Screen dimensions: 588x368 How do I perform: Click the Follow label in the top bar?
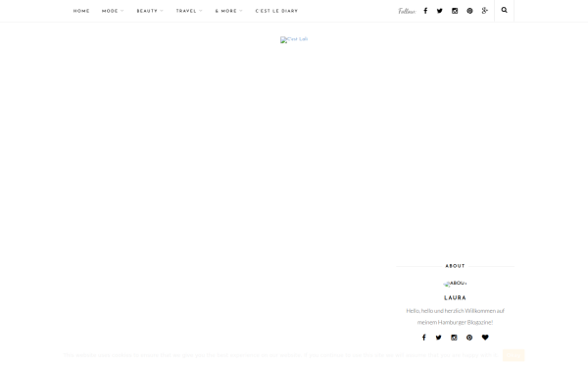point(407,11)
